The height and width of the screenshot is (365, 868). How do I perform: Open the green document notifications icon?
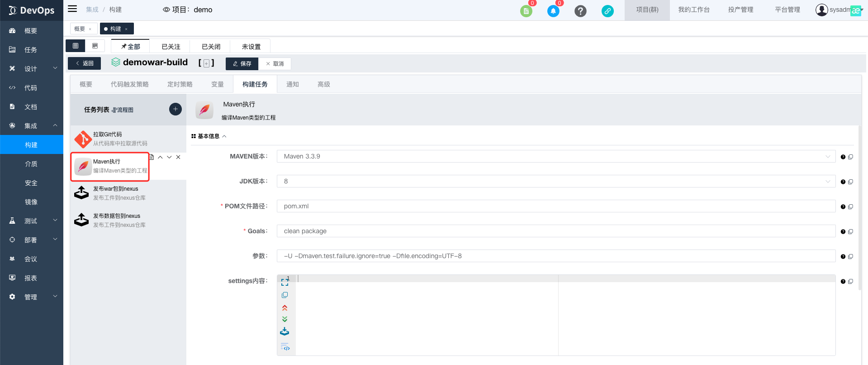click(526, 11)
